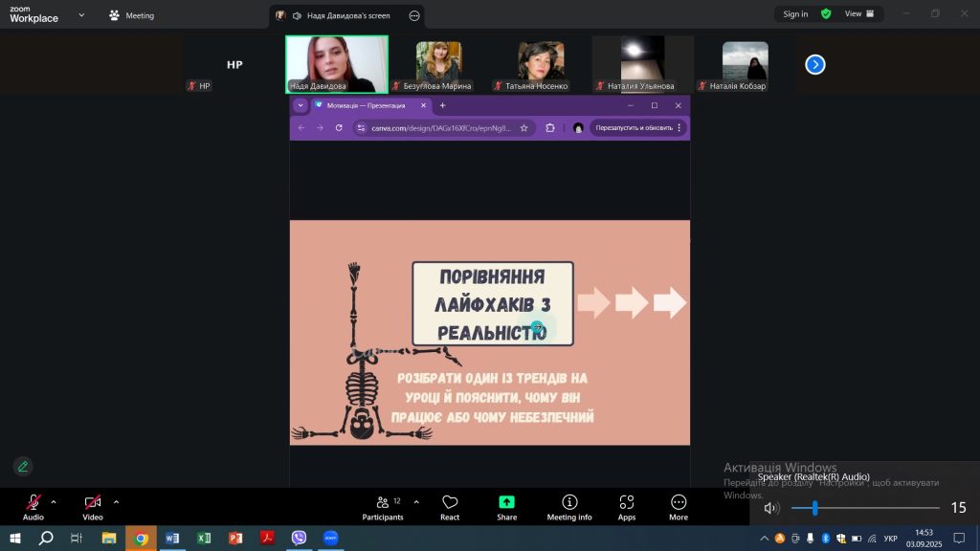Click the speaker mute icon in volume flyout
This screenshot has width=980, height=551.
[x=771, y=508]
